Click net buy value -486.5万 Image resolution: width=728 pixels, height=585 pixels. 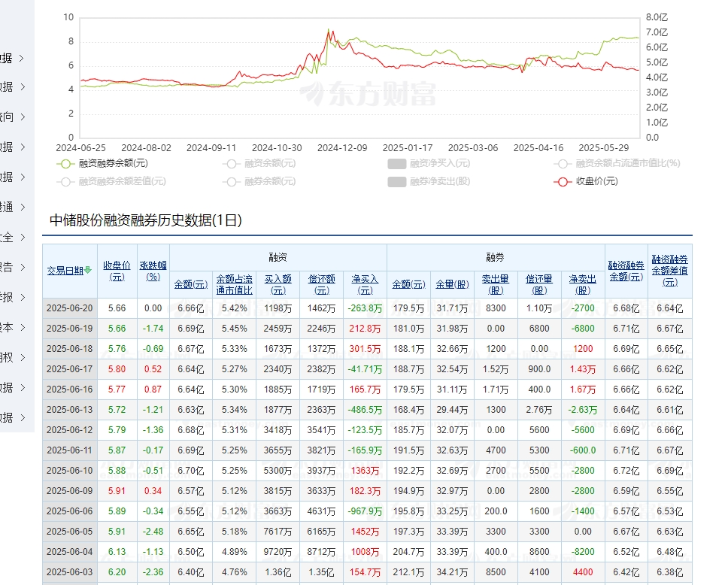pyautogui.click(x=365, y=410)
